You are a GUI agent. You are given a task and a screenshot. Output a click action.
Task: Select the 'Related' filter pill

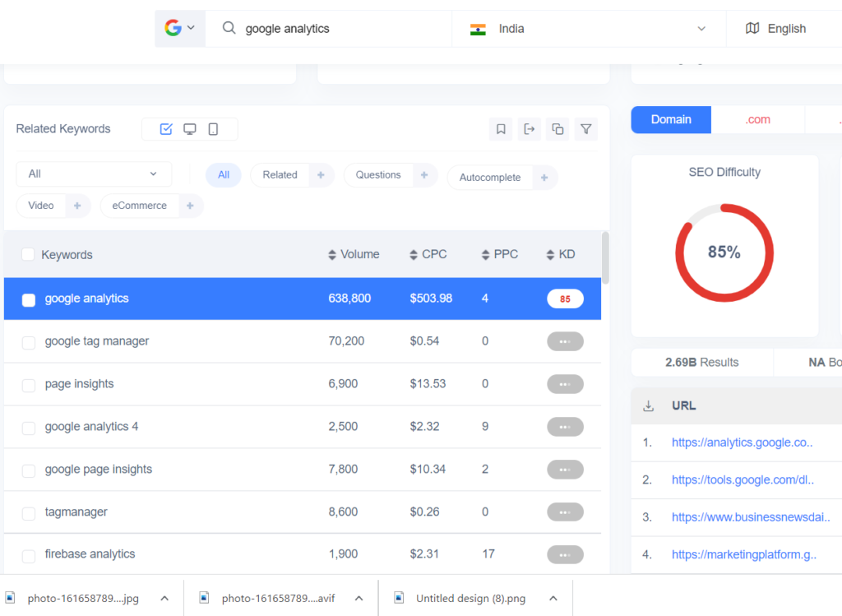tap(280, 175)
